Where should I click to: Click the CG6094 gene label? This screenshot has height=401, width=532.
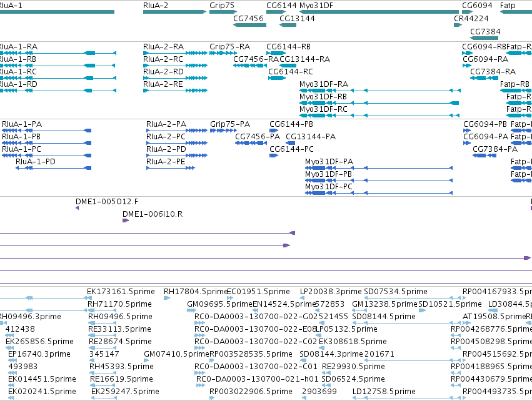pyautogui.click(x=477, y=6)
